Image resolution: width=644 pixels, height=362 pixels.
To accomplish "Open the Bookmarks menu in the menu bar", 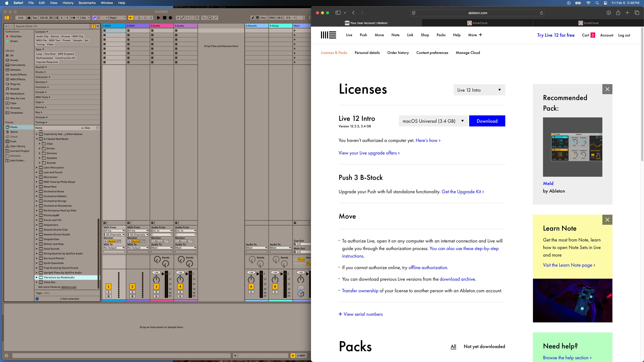I will click(87, 3).
